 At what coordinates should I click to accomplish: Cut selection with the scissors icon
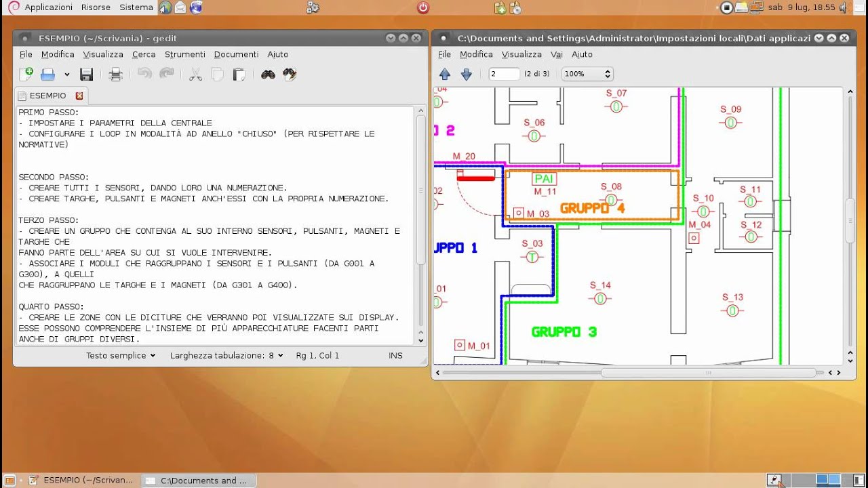pyautogui.click(x=195, y=74)
